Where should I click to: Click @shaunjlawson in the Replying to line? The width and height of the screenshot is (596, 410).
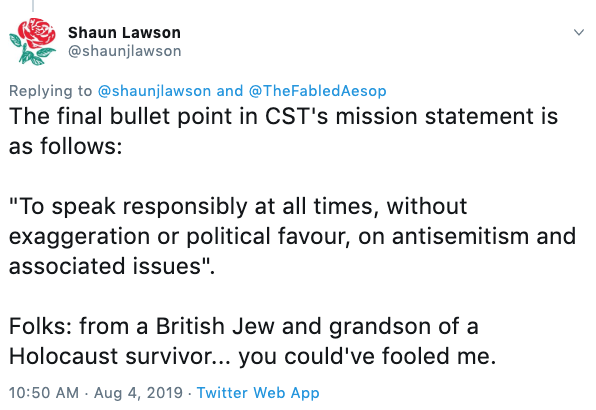pyautogui.click(x=154, y=91)
